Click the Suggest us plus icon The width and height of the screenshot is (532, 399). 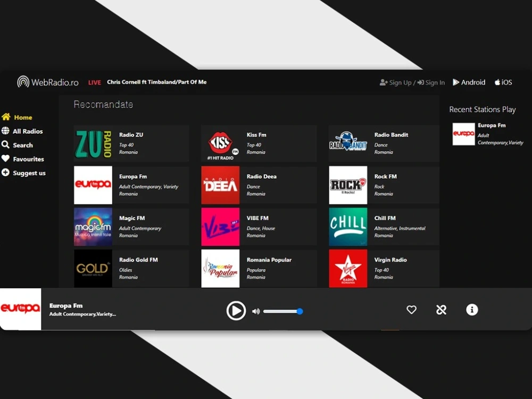pyautogui.click(x=5, y=172)
